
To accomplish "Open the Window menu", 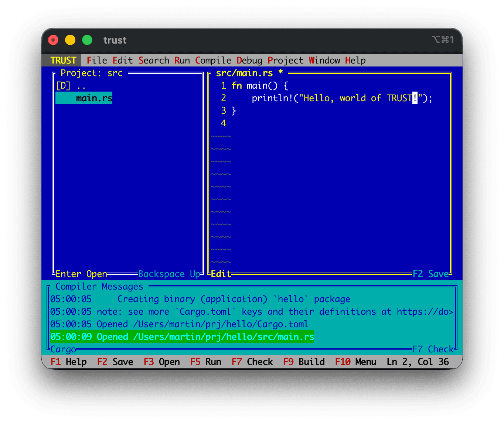I will [x=324, y=60].
